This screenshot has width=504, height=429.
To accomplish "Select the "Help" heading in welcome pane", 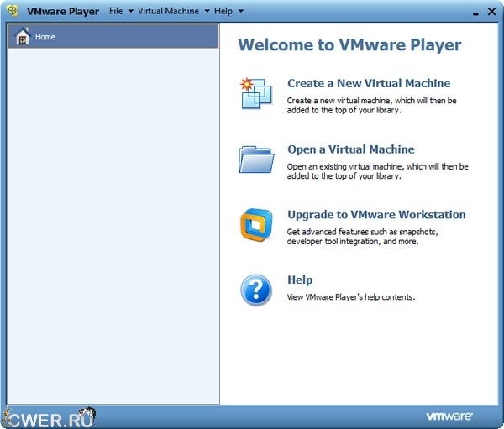I will point(300,280).
